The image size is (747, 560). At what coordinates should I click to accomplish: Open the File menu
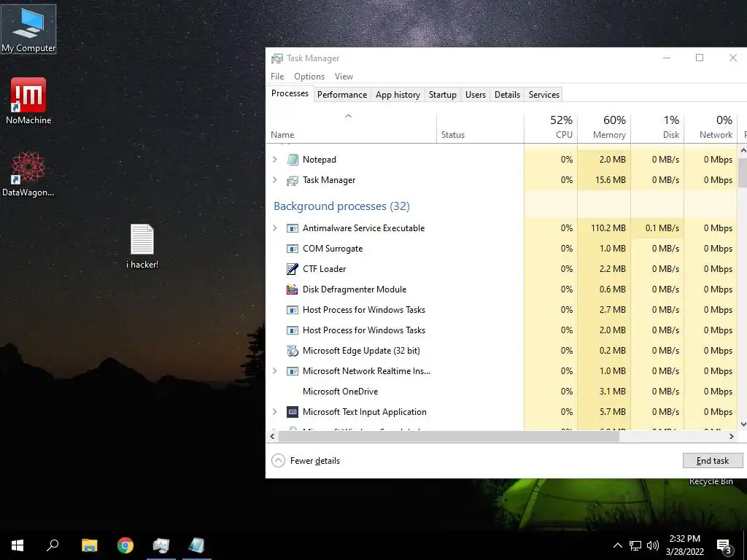276,77
